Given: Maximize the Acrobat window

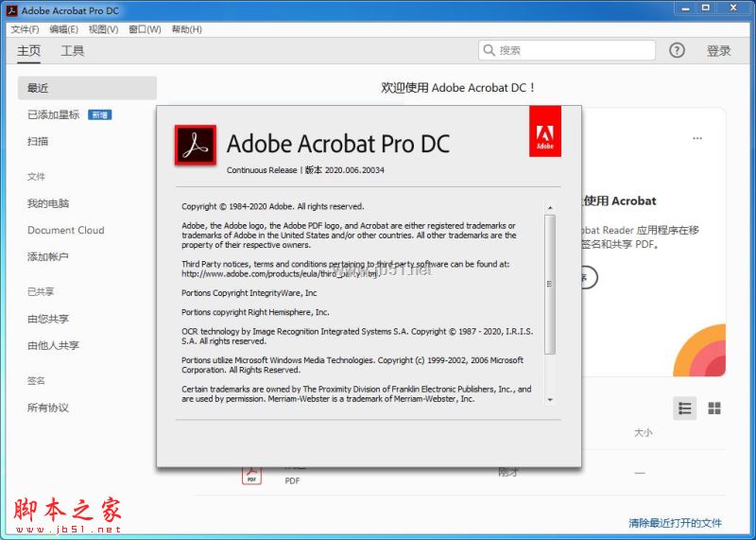Looking at the screenshot, I should 706,9.
